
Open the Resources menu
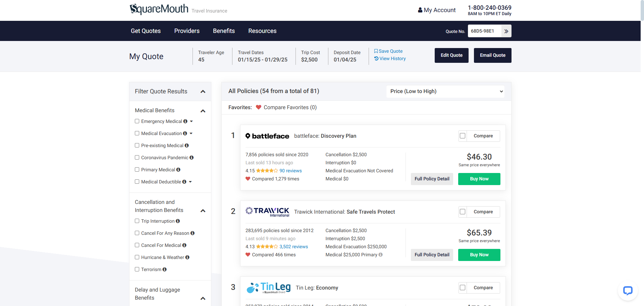pos(262,31)
